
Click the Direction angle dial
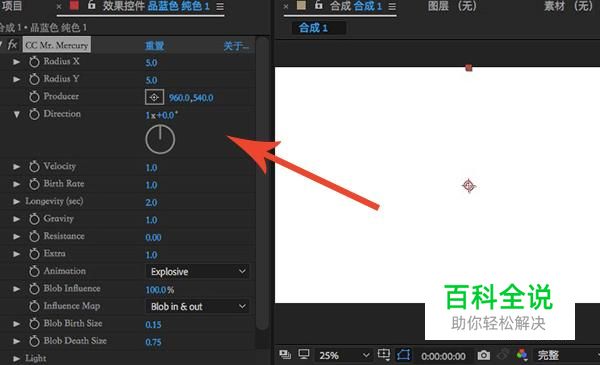pyautogui.click(x=160, y=139)
